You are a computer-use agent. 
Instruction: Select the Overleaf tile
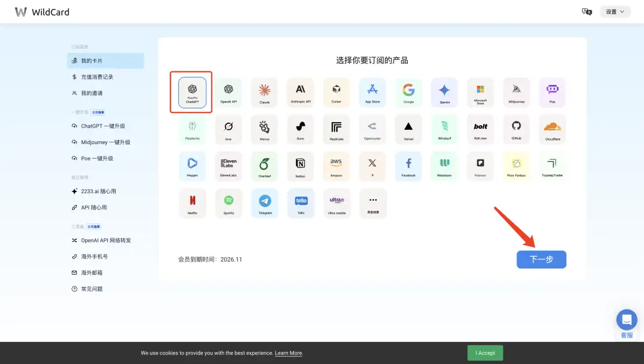[265, 166]
